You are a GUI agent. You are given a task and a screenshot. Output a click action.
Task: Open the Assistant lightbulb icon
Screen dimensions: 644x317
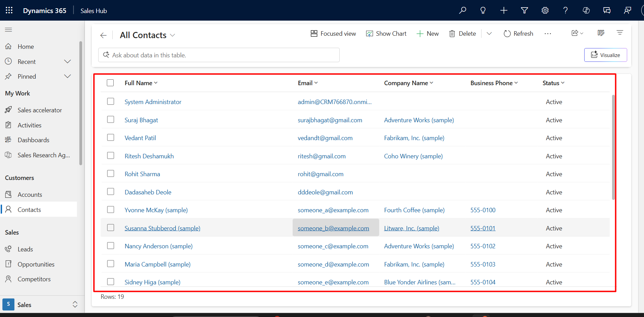pos(483,10)
